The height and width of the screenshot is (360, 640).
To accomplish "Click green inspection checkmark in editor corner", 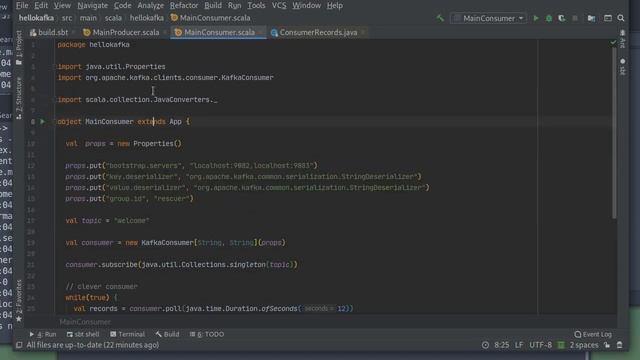I will point(613,42).
